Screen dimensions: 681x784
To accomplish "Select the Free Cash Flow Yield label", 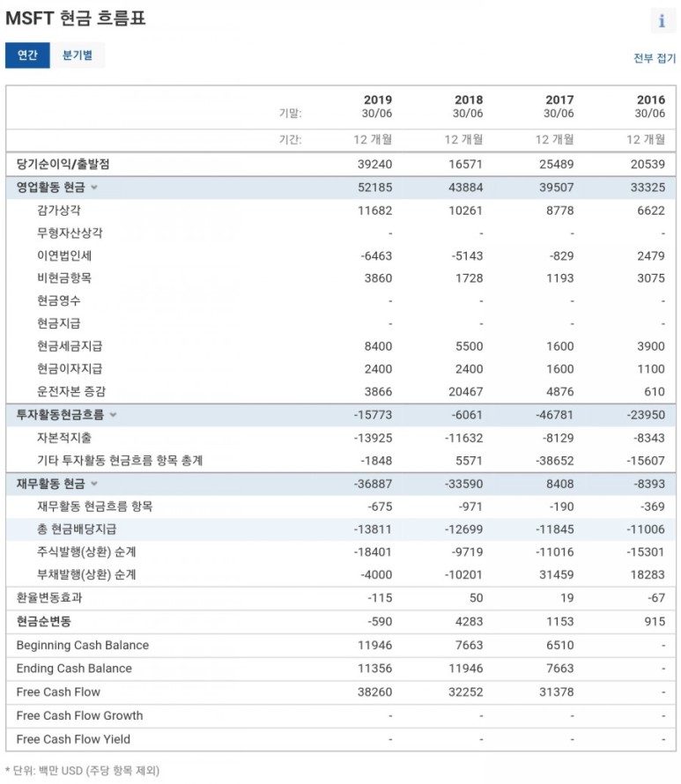I will pos(73,739).
